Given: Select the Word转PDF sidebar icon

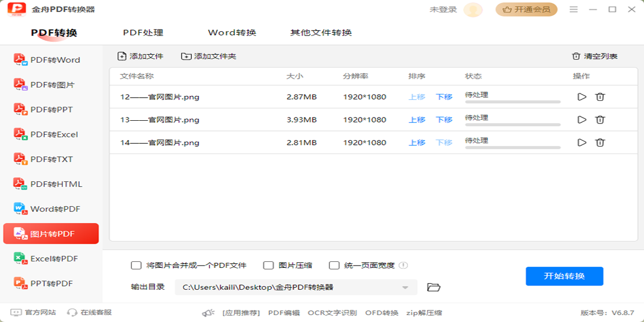Looking at the screenshot, I should pyautogui.click(x=20, y=209).
